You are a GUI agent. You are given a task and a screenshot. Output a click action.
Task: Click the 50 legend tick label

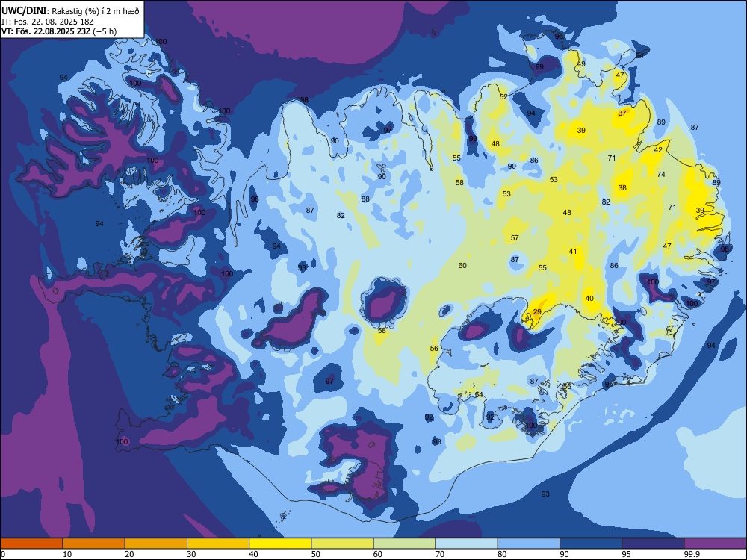point(315,554)
